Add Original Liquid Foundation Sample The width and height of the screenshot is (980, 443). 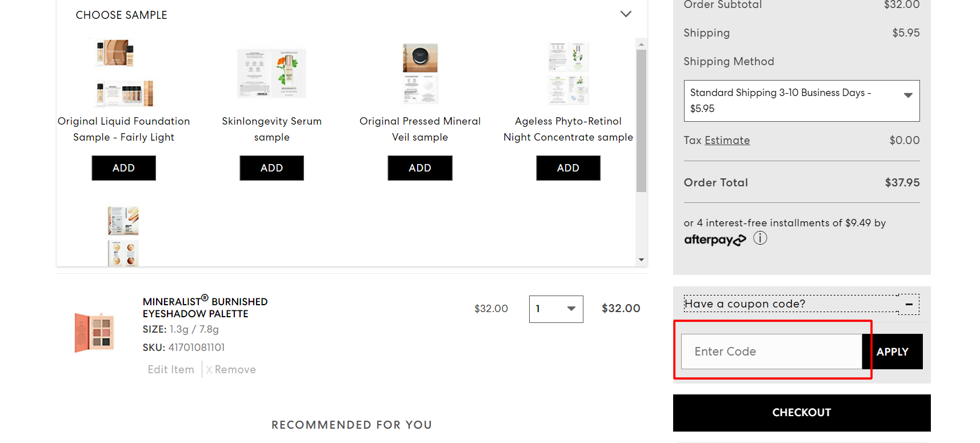123,168
